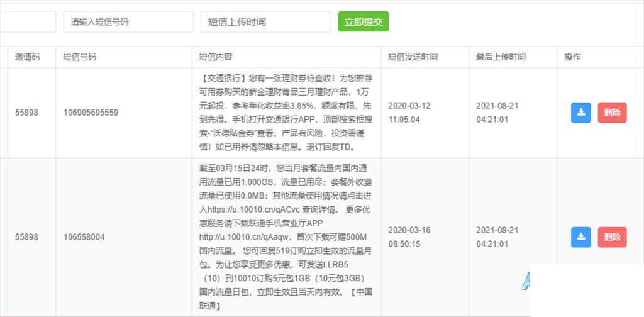Select the 短信号码 column header
Viewport: 644px width, 317px height.
(x=79, y=57)
